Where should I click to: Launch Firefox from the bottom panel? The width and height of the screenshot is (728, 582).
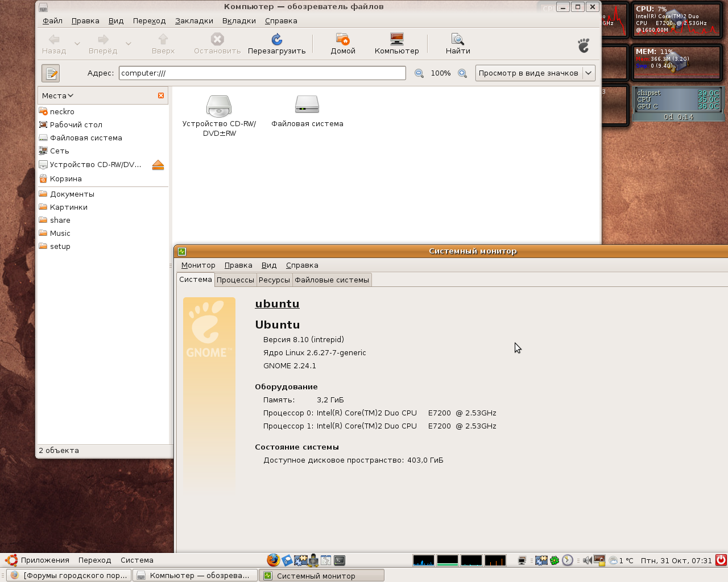pos(273,560)
